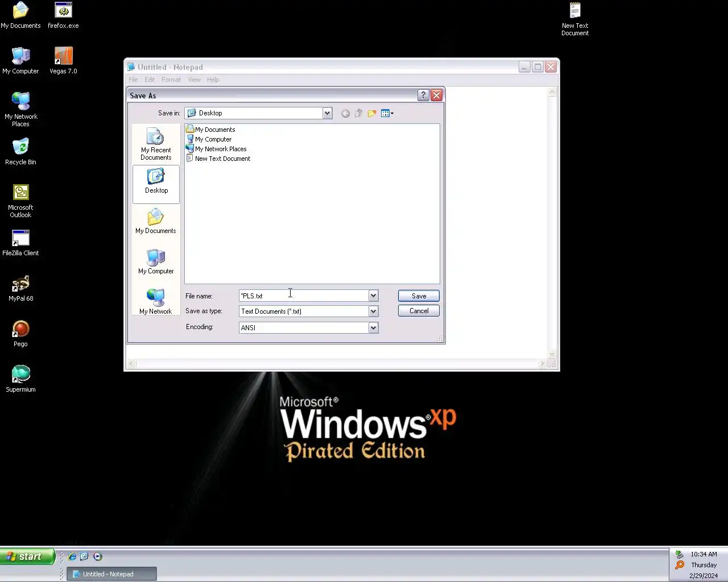Select My Computer desktop icon
The height and width of the screenshot is (582, 728).
(x=20, y=61)
